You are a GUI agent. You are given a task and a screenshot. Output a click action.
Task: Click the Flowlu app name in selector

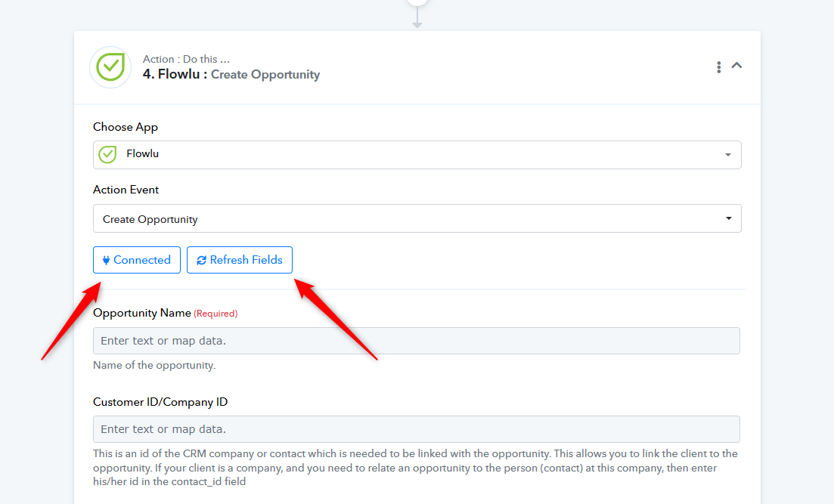click(143, 153)
